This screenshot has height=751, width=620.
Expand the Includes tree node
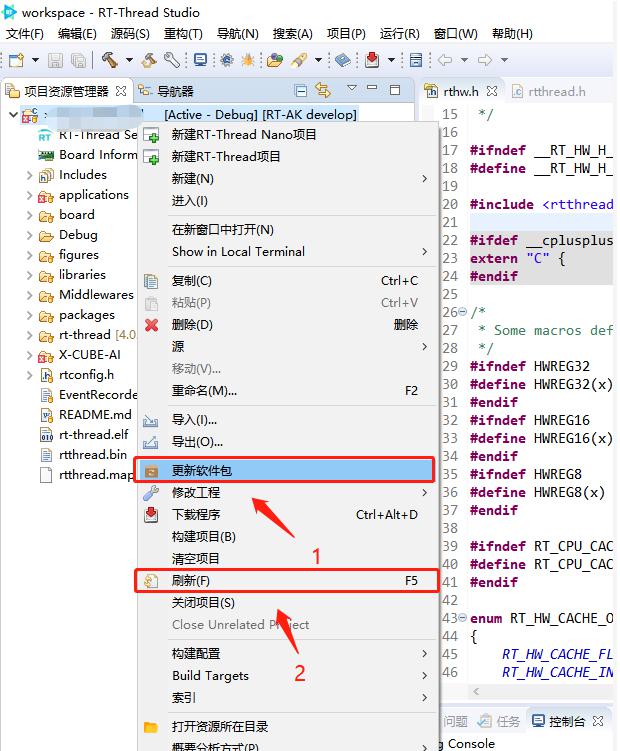pyautogui.click(x=30, y=175)
